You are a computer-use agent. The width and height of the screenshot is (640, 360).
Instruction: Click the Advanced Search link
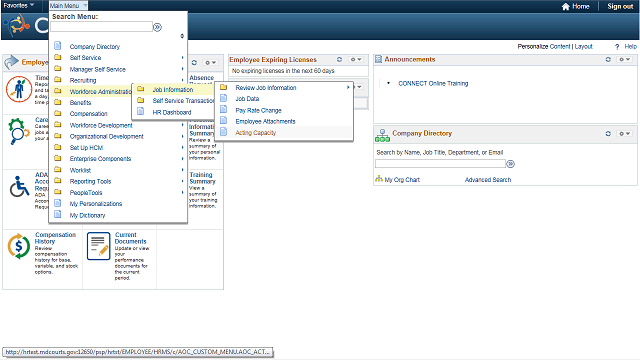(488, 180)
